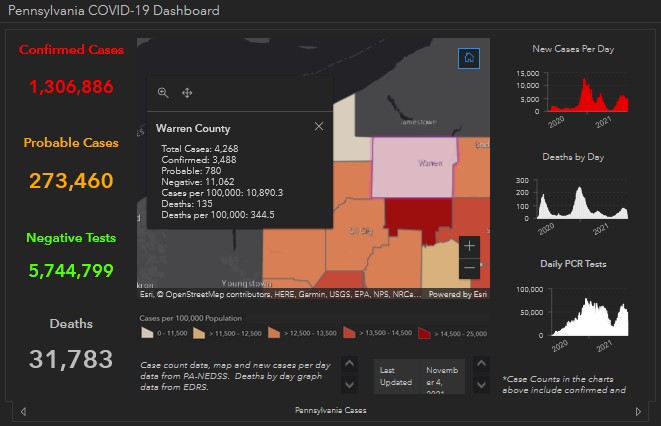Go to previous dashboard page arrow
Viewport: 661px width, 426px height.
(x=23, y=411)
